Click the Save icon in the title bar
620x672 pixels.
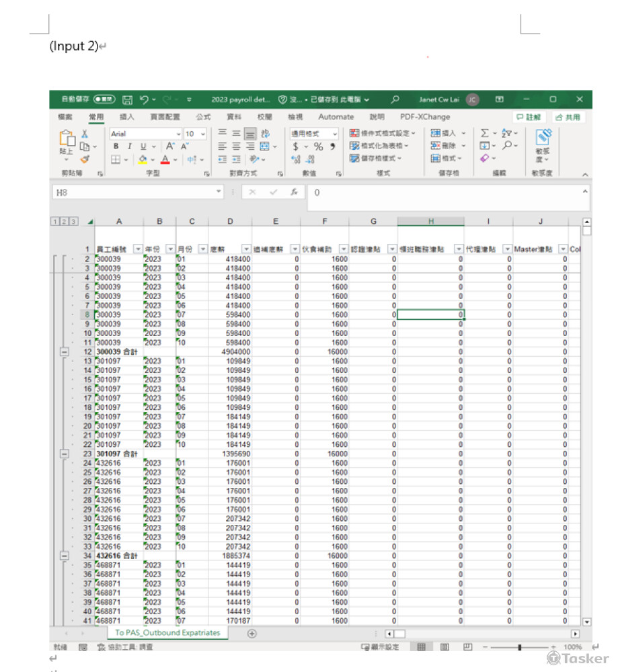[127, 99]
